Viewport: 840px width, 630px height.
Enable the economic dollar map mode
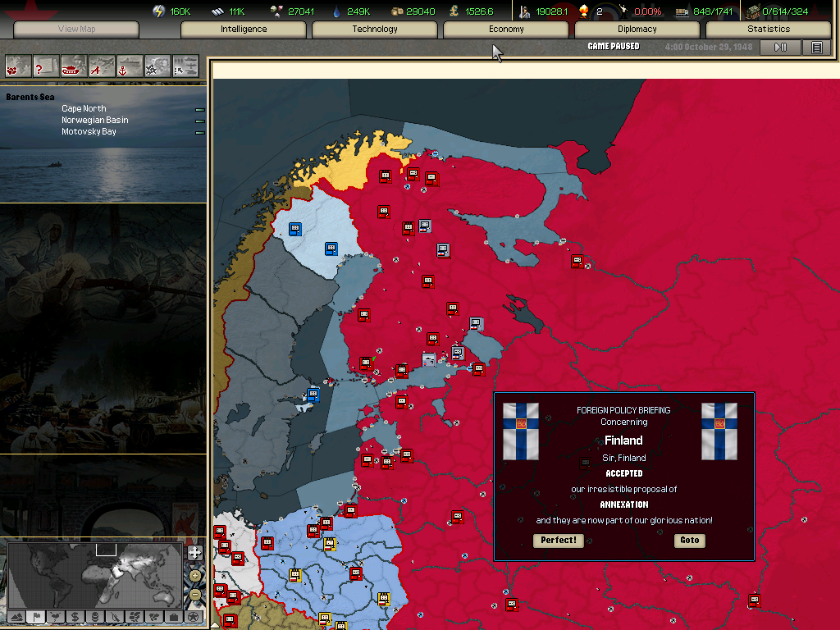click(75, 616)
